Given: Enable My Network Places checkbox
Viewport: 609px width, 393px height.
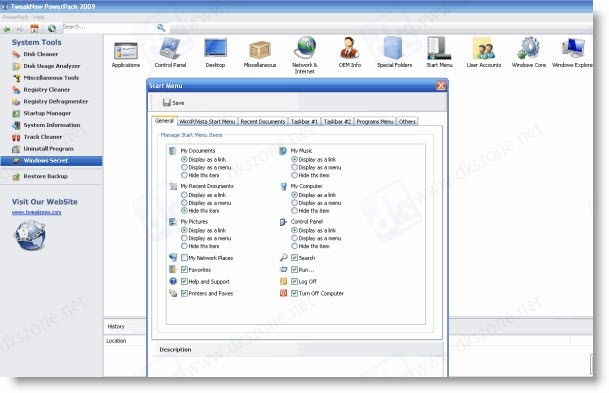Looking at the screenshot, I should pos(184,258).
